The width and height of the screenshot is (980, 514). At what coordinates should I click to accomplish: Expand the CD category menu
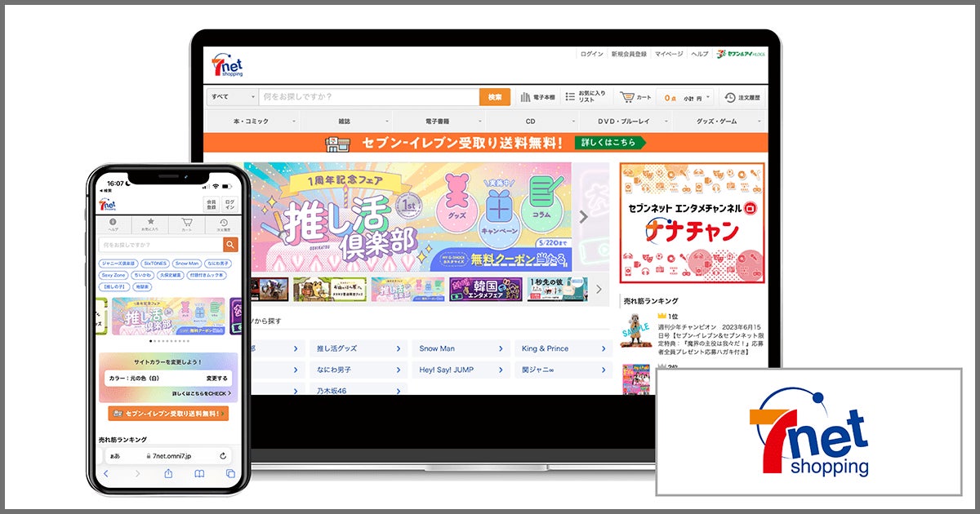(532, 122)
